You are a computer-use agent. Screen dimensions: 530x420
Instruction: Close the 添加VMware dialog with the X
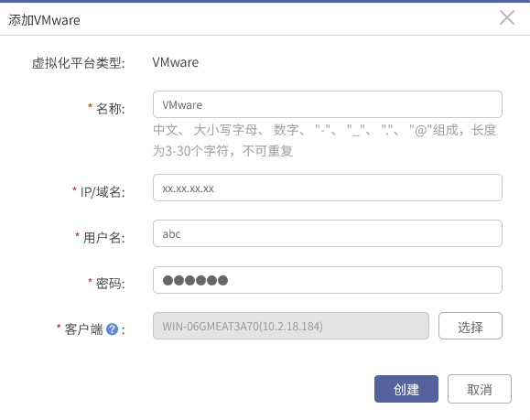[507, 17]
